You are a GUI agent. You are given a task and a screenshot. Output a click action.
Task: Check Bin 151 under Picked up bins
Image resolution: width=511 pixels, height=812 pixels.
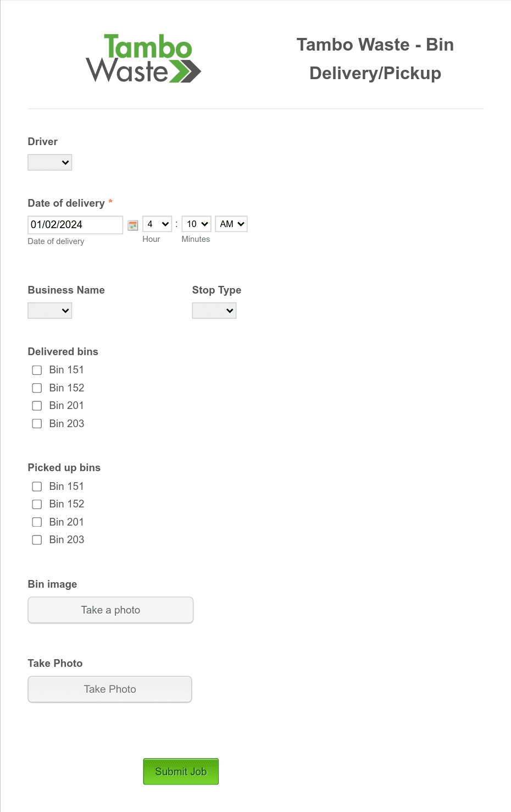point(37,487)
